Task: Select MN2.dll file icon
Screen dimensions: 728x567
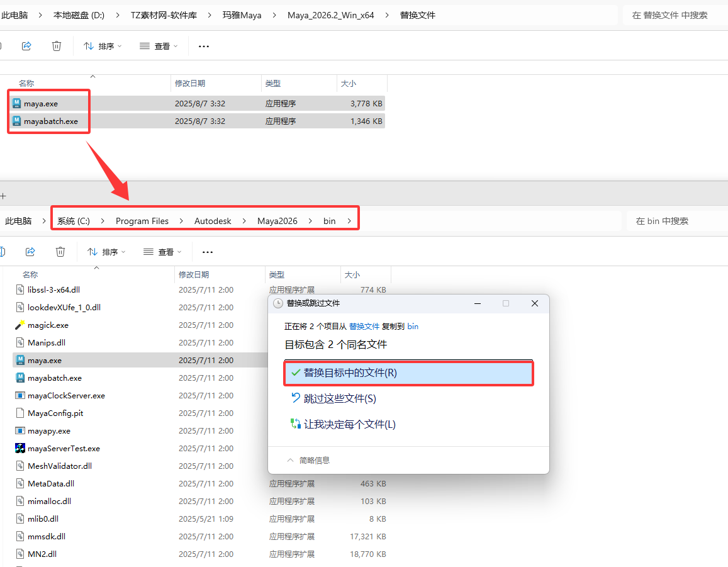Action: click(x=20, y=554)
